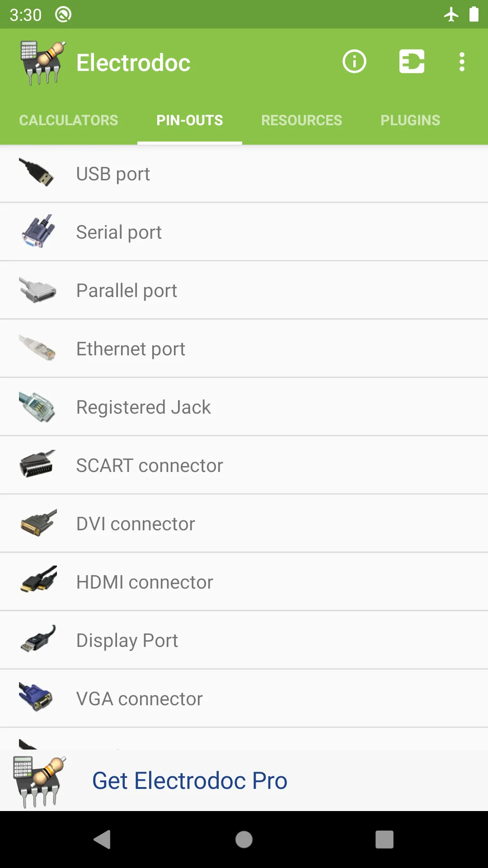The width and height of the screenshot is (488, 868).
Task: Open the Plugins tab
Action: tap(410, 120)
